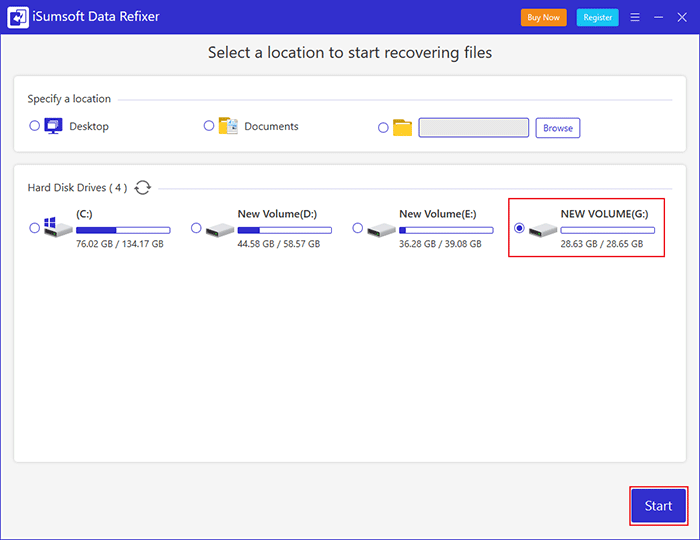This screenshot has width=700, height=540.
Task: Click the Buy Now button
Action: [544, 17]
